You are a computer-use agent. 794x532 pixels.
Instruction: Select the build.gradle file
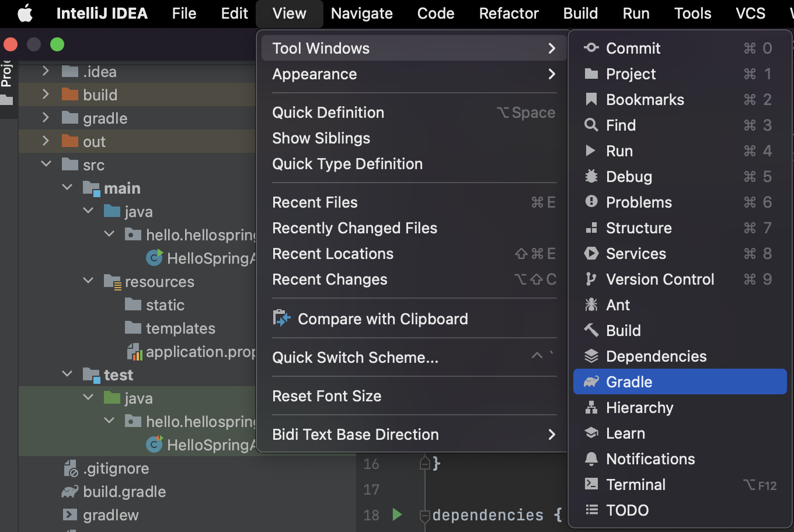(124, 492)
